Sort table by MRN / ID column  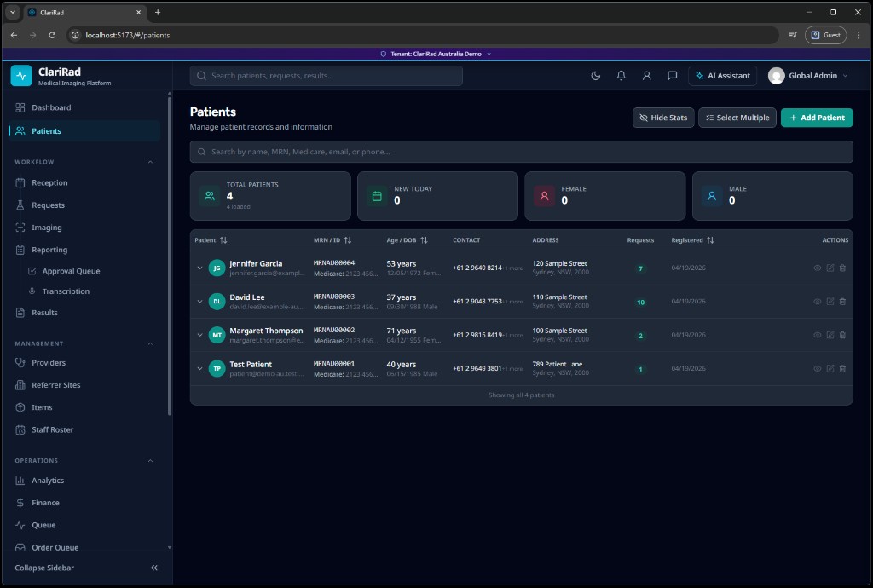332,240
